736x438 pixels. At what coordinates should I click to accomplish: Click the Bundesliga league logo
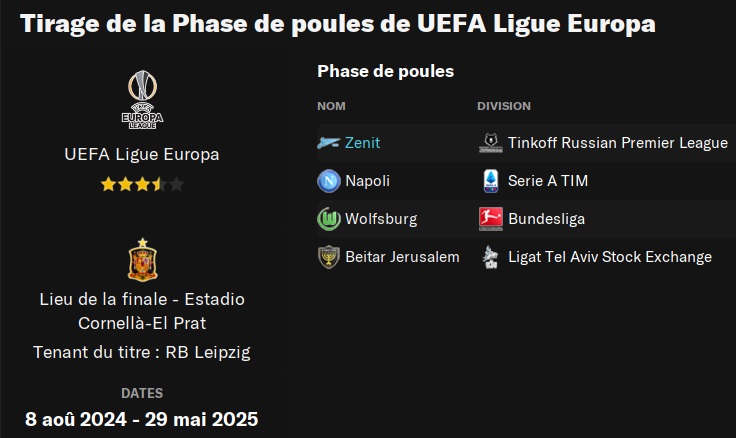[x=490, y=219]
